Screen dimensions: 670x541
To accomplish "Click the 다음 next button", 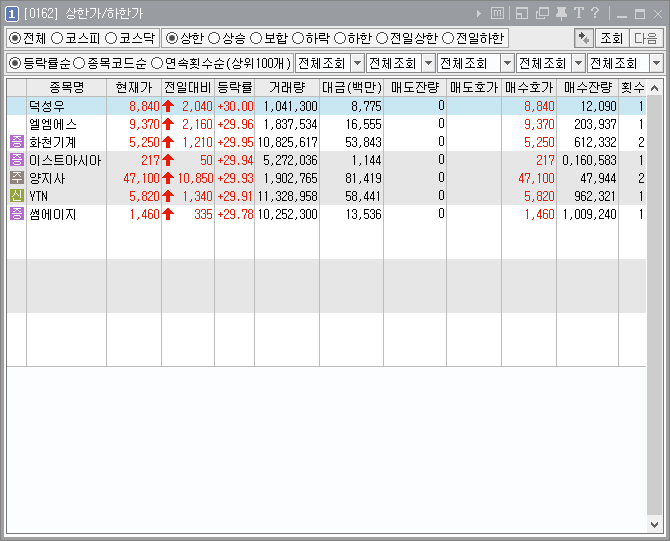I will click(646, 38).
